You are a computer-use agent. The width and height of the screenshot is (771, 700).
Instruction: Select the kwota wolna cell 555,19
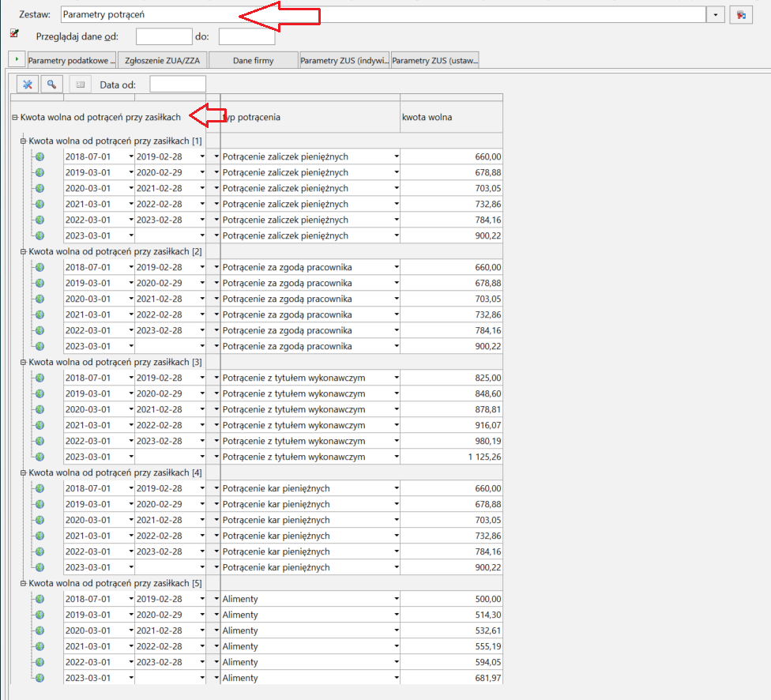coord(451,646)
